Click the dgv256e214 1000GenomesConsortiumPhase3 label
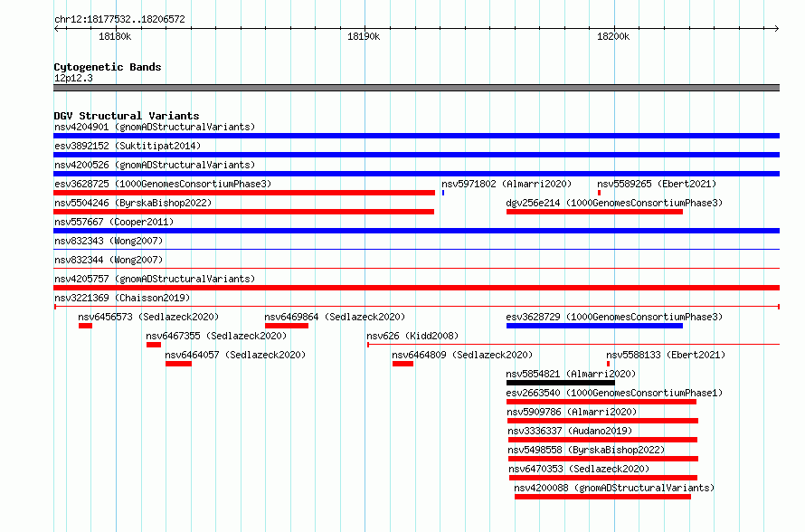The width and height of the screenshot is (805, 532). tap(614, 203)
